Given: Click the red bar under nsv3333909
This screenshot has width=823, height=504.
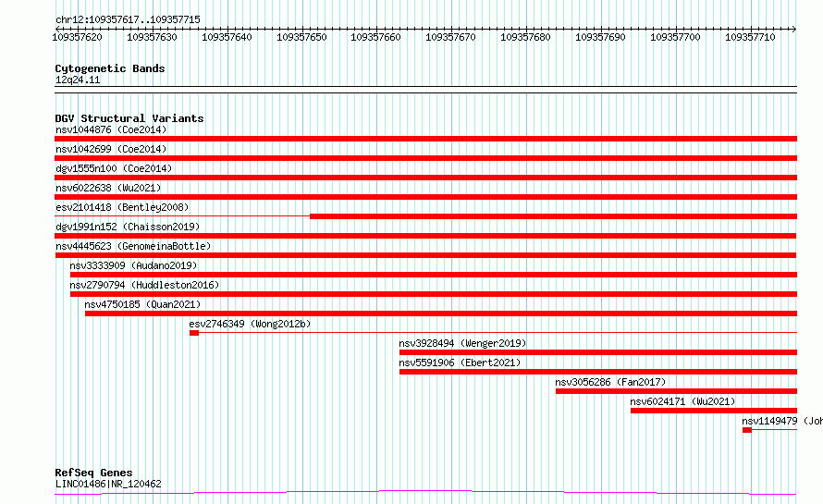Looking at the screenshot, I should pyautogui.click(x=434, y=275).
